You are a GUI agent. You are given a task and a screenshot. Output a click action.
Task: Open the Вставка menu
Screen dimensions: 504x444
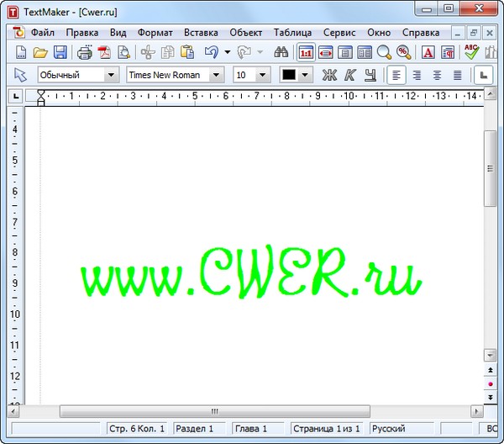coord(201,33)
